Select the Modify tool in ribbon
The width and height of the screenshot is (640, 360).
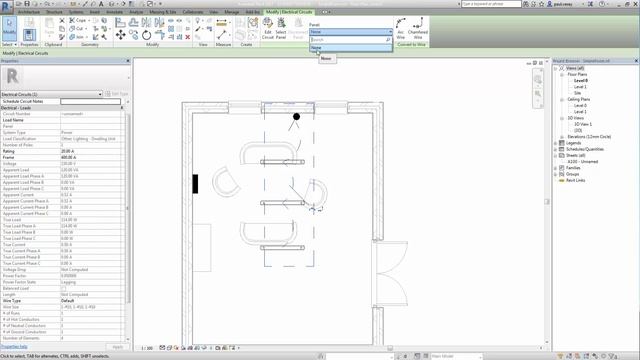click(x=9, y=29)
